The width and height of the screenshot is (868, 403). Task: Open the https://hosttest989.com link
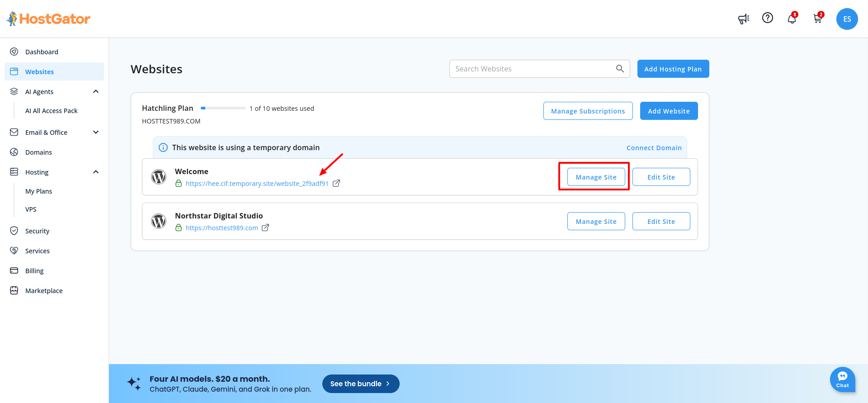click(x=222, y=228)
